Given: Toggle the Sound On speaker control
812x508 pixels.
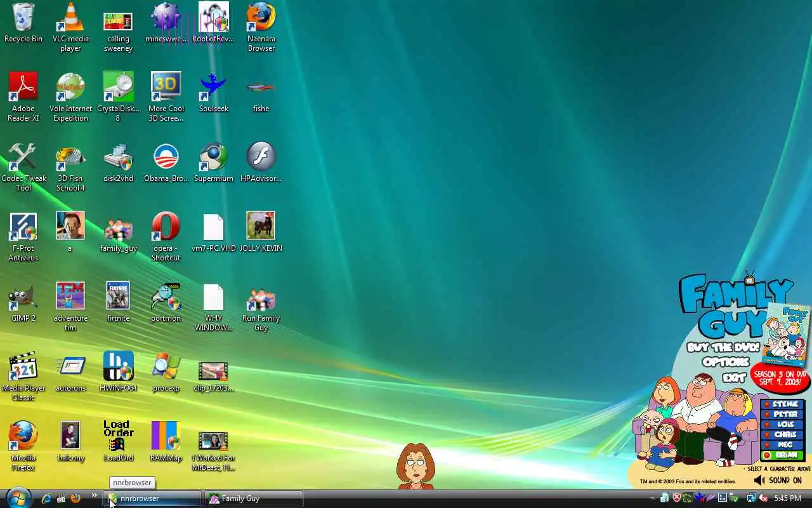Looking at the screenshot, I should point(778,481).
